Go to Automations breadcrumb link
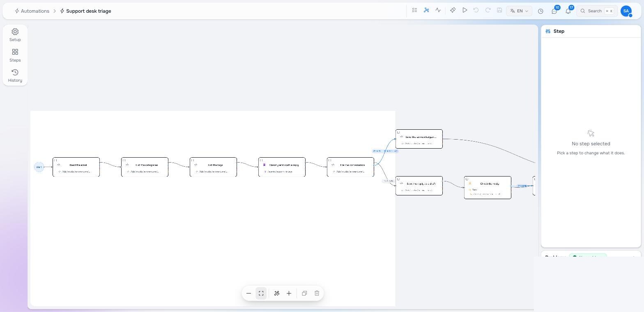 pos(32,11)
